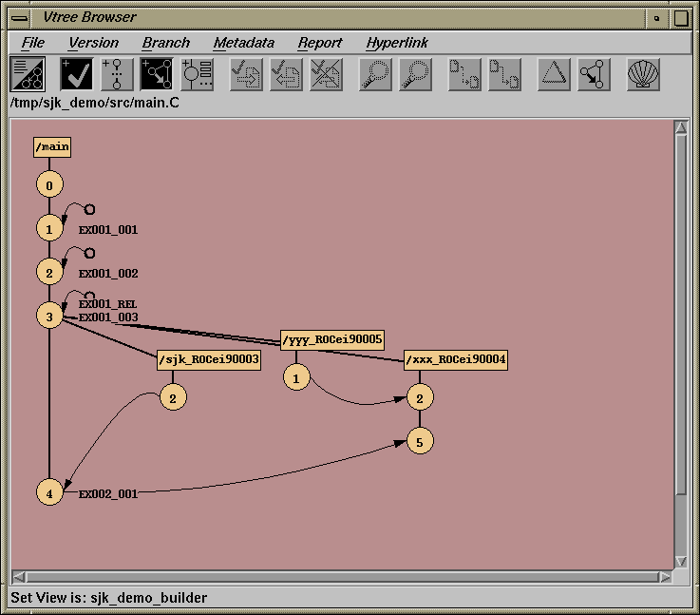The height and width of the screenshot is (615, 700).
Task: Click the version tree view icon in toolbar
Action: tap(26, 74)
